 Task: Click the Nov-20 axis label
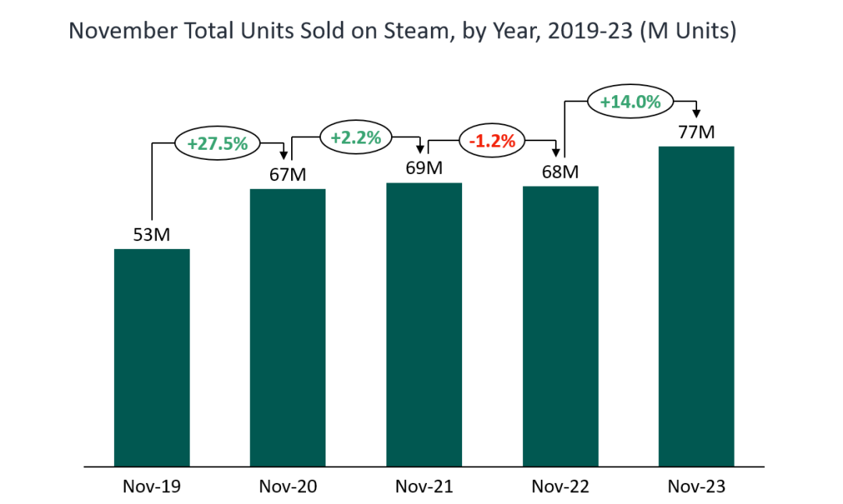pyautogui.click(x=287, y=486)
